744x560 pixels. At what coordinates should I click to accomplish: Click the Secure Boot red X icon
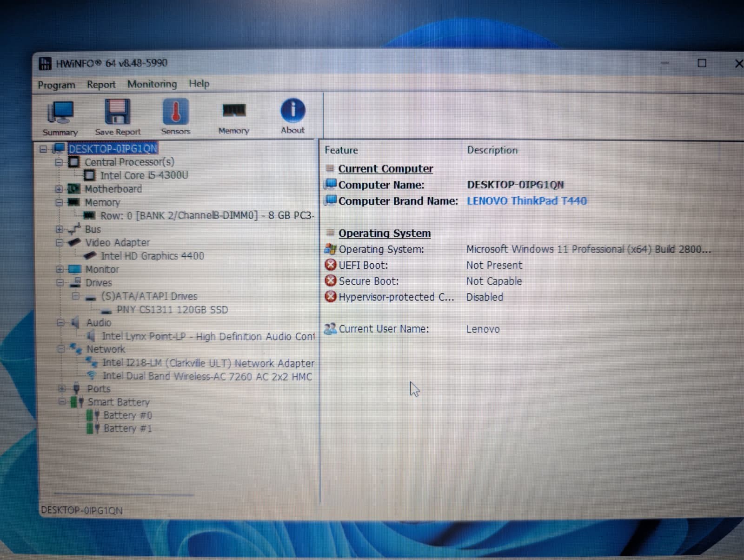tap(331, 281)
